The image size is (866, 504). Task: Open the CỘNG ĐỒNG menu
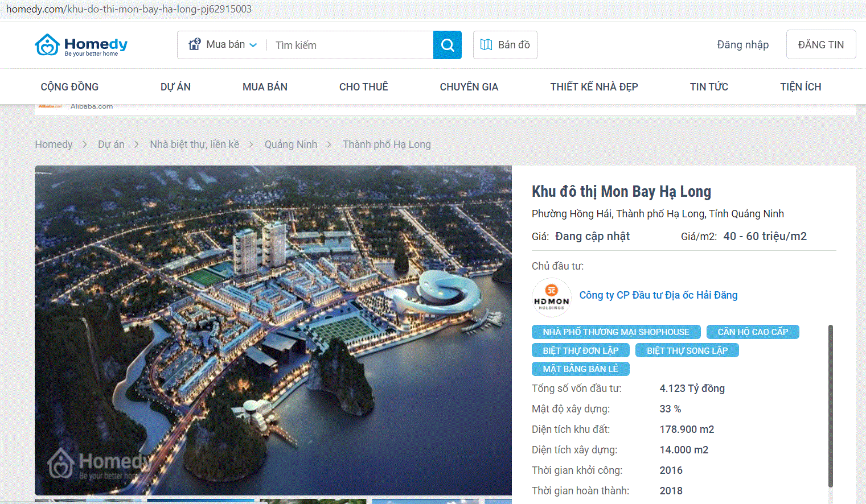tap(69, 87)
